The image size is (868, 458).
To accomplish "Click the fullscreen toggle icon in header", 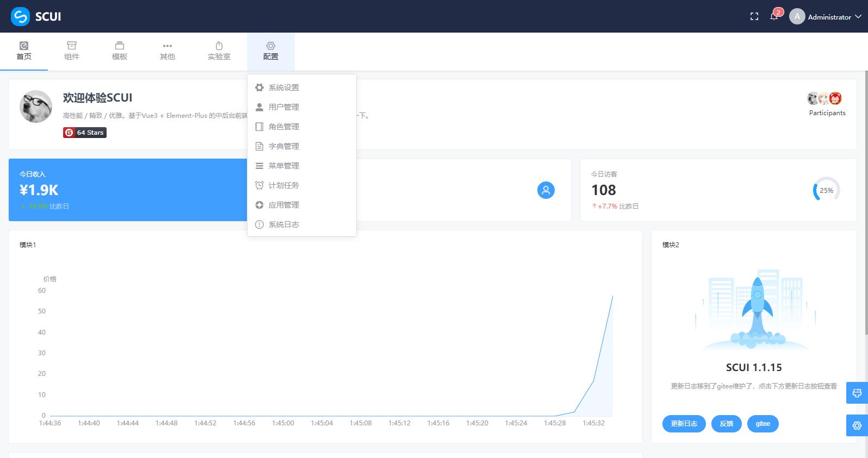I will tap(754, 17).
